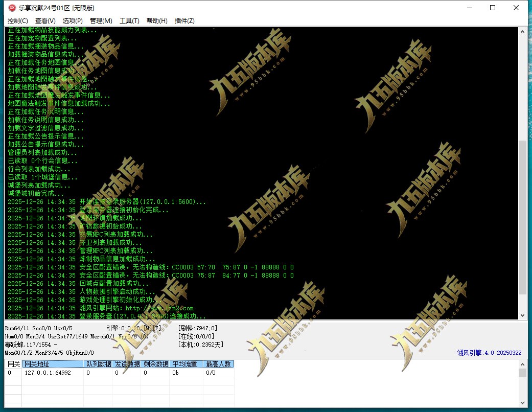
Task: Click the log pane scroll down arrow
Action: tap(522, 315)
